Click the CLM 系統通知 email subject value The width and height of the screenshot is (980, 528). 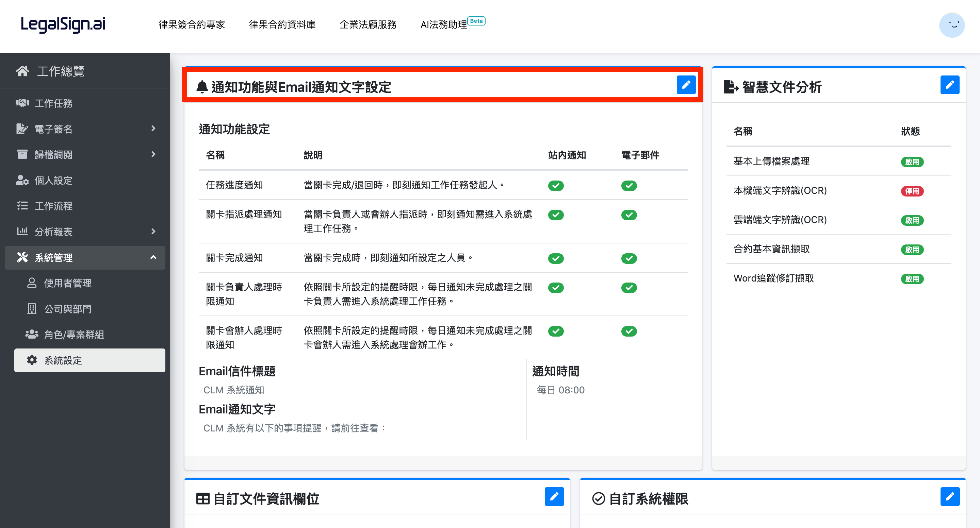click(233, 390)
